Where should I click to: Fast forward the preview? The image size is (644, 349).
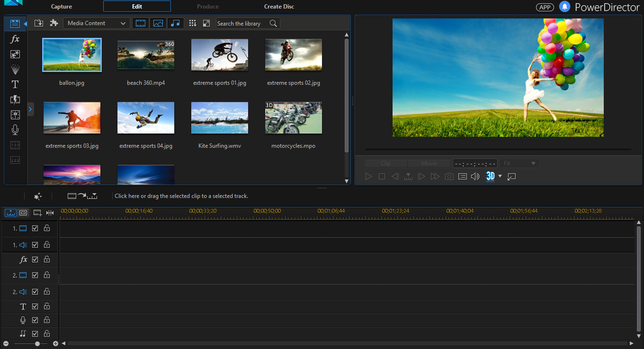[435, 177]
